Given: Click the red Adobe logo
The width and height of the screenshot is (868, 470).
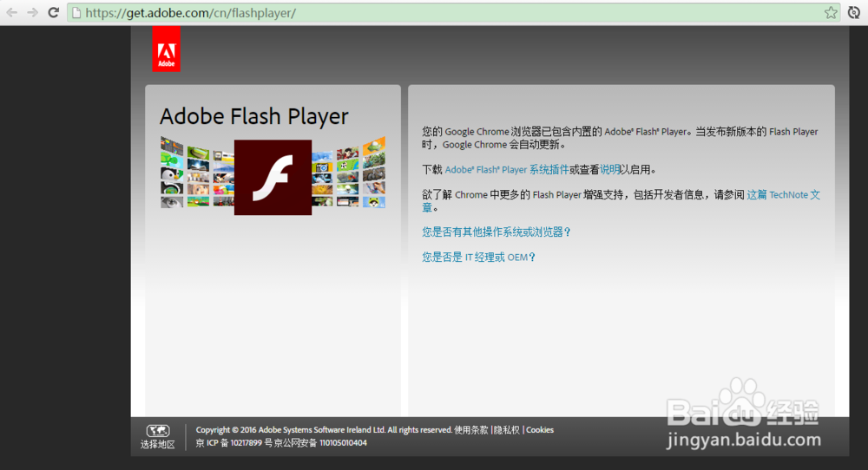Looking at the screenshot, I should point(166,49).
